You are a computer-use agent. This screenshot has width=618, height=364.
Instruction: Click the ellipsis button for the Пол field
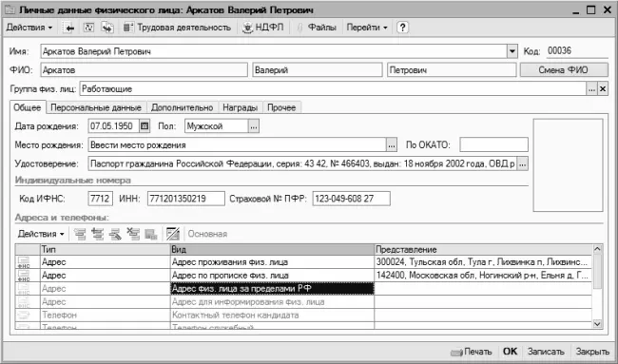coord(254,126)
